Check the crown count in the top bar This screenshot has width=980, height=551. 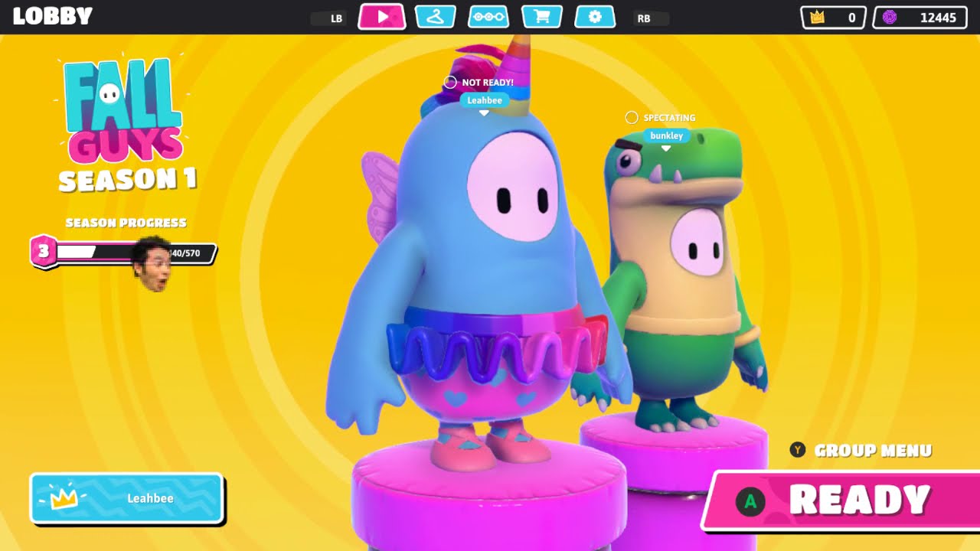tap(834, 18)
